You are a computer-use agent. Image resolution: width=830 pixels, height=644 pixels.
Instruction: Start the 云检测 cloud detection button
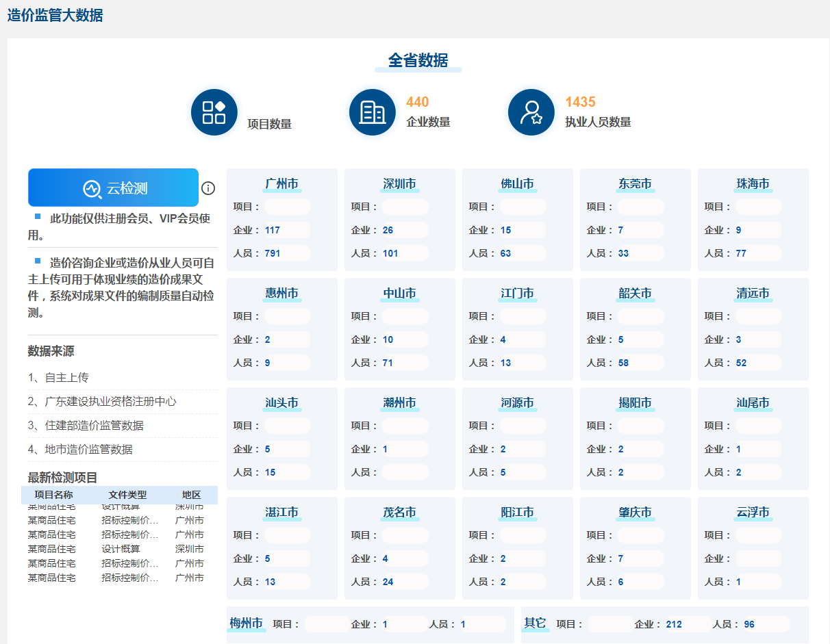click(113, 188)
